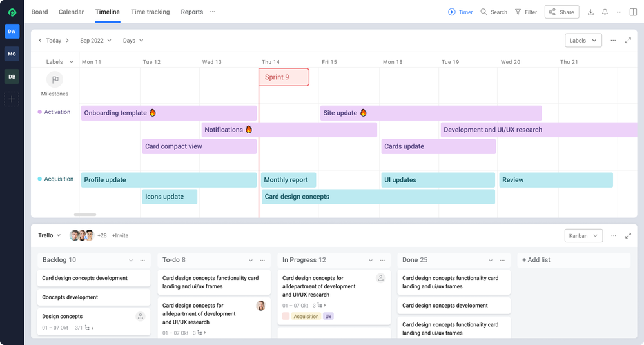Viewport: 644px width, 345px height.
Task: Select the Icons update bar
Action: [x=170, y=197]
